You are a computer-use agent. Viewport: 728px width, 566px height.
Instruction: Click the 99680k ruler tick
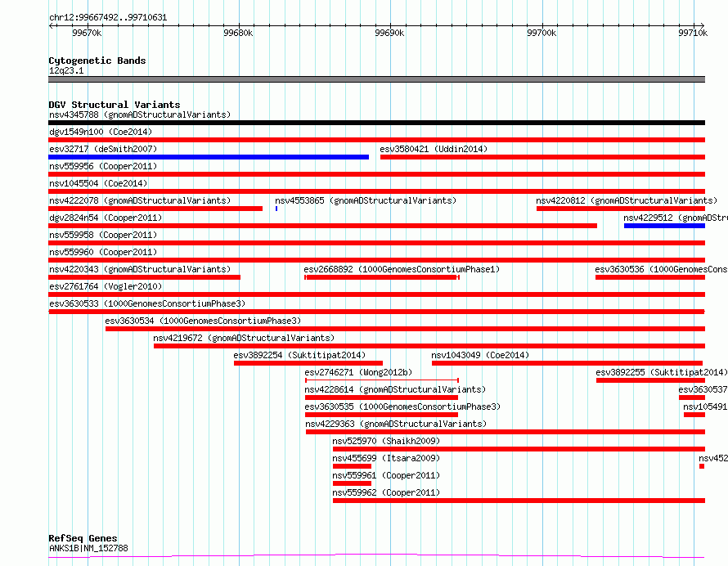(238, 33)
